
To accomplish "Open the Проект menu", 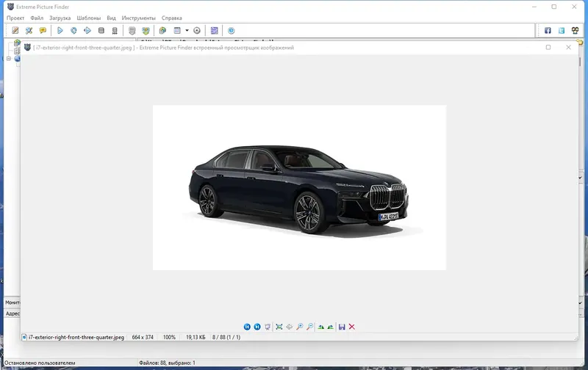I will 15,18.
